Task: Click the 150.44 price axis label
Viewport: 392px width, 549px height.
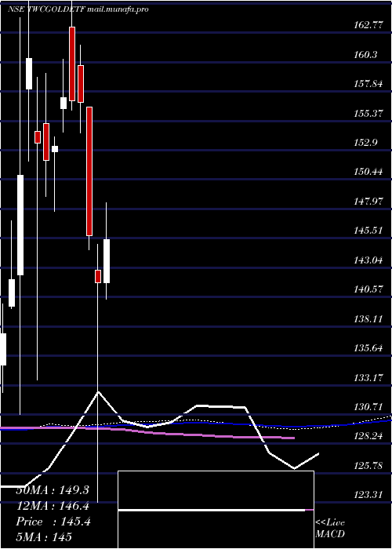Action: coord(367,172)
